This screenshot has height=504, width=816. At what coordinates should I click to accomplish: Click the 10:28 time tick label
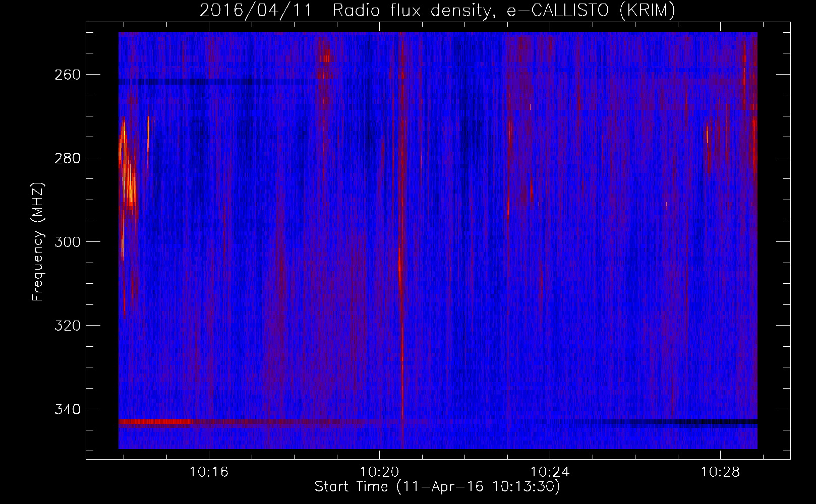(720, 472)
